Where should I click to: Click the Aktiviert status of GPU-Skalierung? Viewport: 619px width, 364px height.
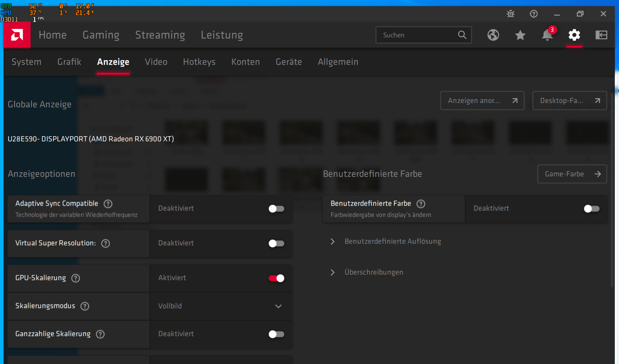click(172, 278)
